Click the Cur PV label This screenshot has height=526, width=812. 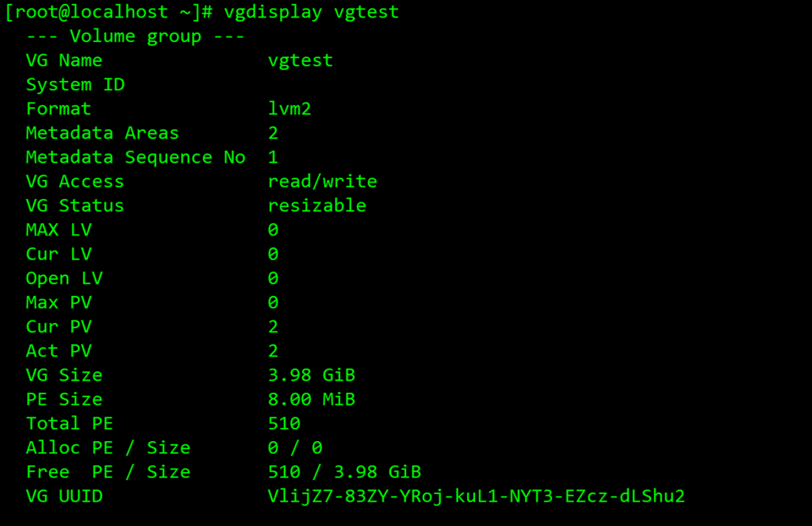click(59, 327)
